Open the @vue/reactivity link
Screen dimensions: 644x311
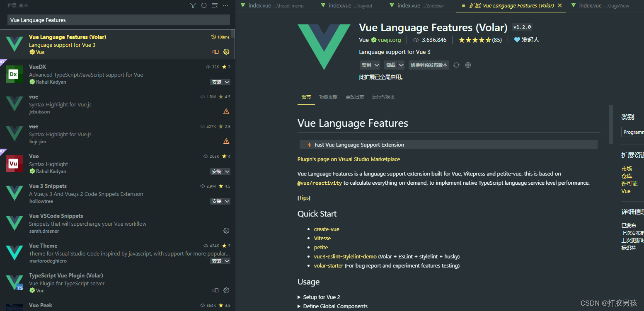click(320, 183)
